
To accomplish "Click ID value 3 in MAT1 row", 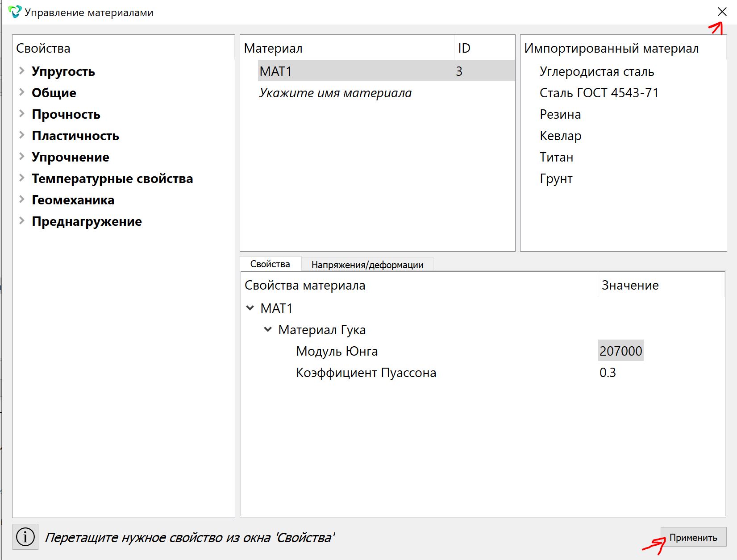I will tap(459, 71).
